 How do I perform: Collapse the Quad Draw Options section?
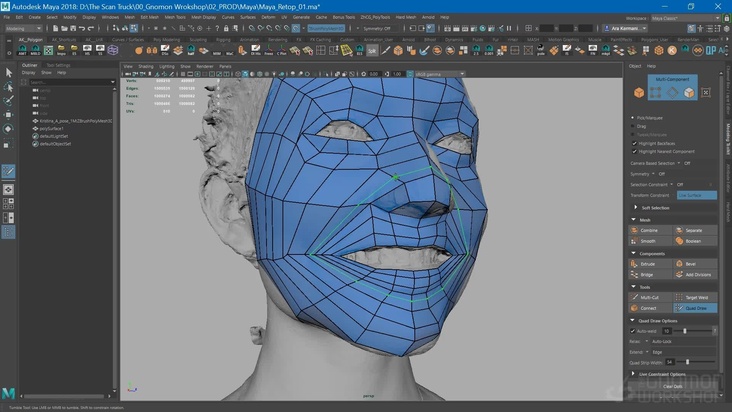tap(633, 321)
